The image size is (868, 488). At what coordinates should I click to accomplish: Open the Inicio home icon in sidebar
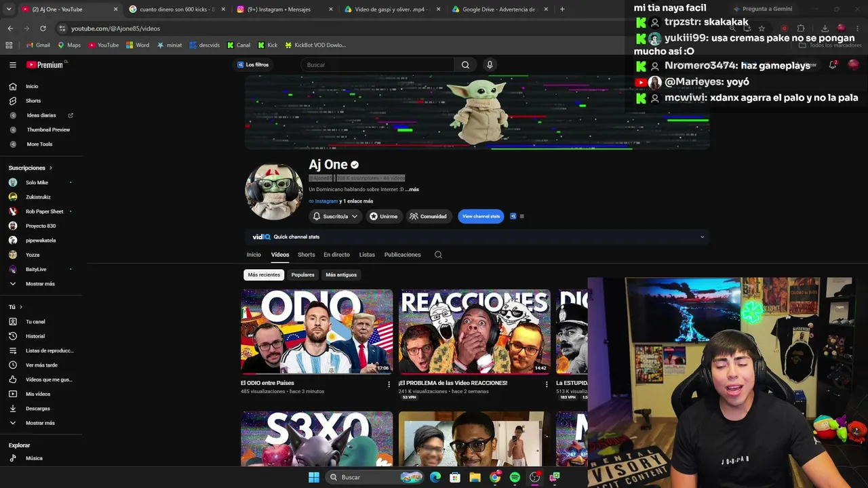pos(13,87)
